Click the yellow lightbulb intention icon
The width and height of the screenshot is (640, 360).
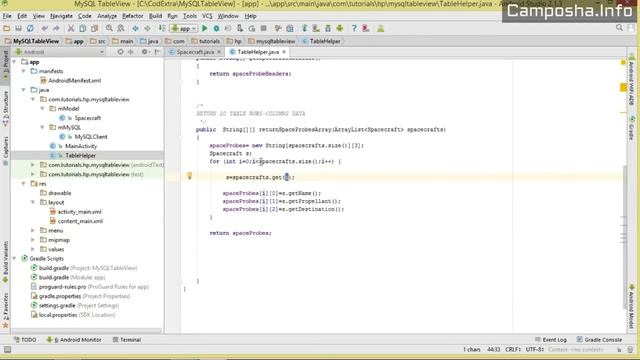189,176
